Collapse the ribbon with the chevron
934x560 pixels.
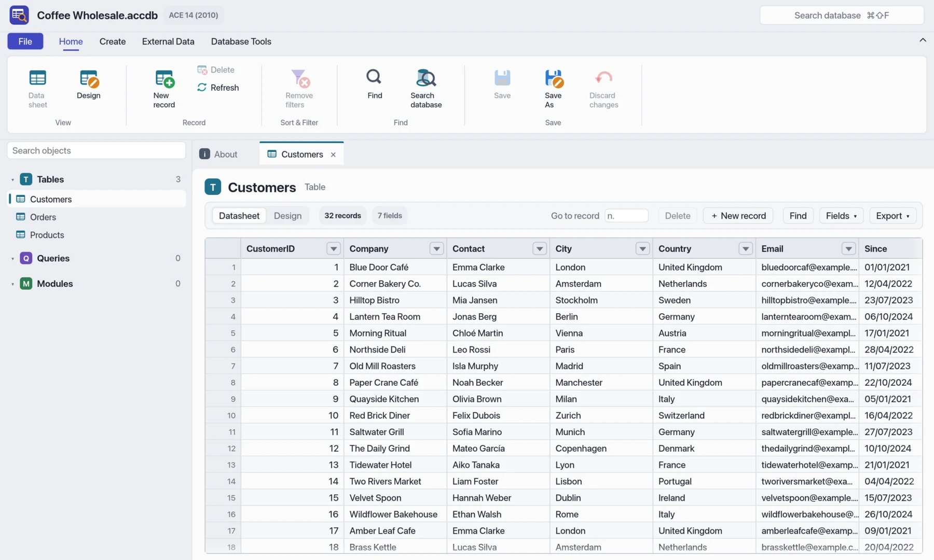(923, 40)
